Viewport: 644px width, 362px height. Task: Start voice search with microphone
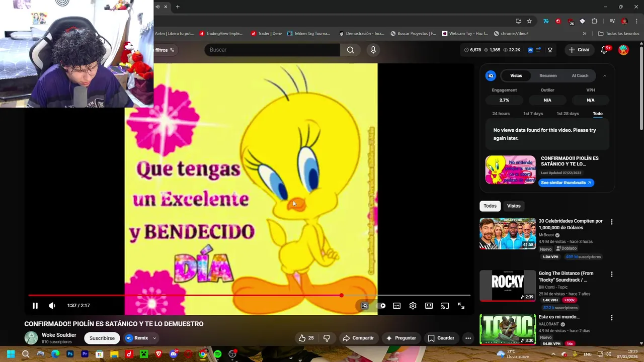pyautogui.click(x=373, y=50)
